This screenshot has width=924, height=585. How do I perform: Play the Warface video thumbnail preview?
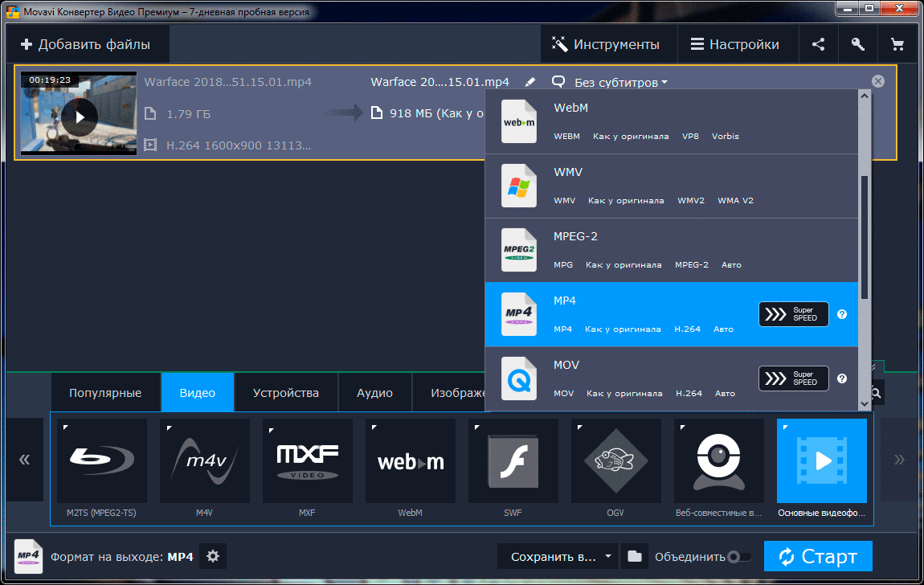[x=80, y=117]
